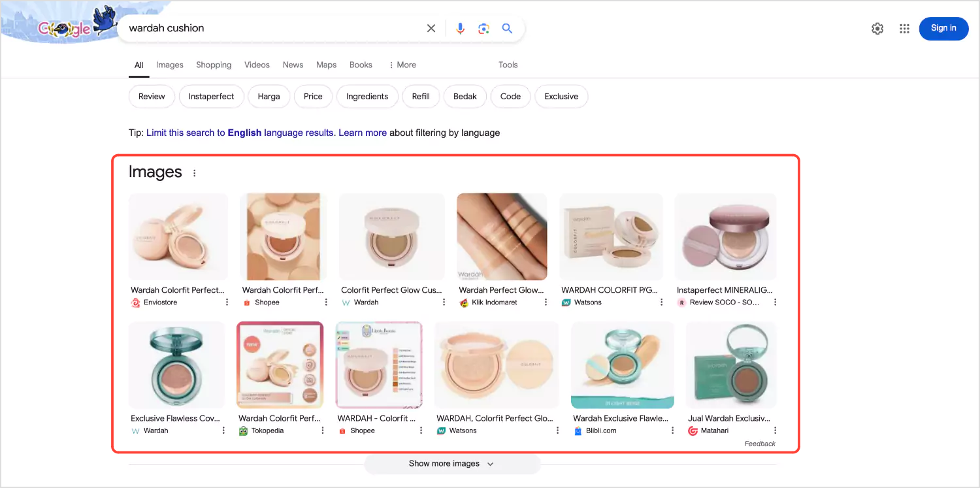
Task: Click the Feedback link
Action: (760, 444)
